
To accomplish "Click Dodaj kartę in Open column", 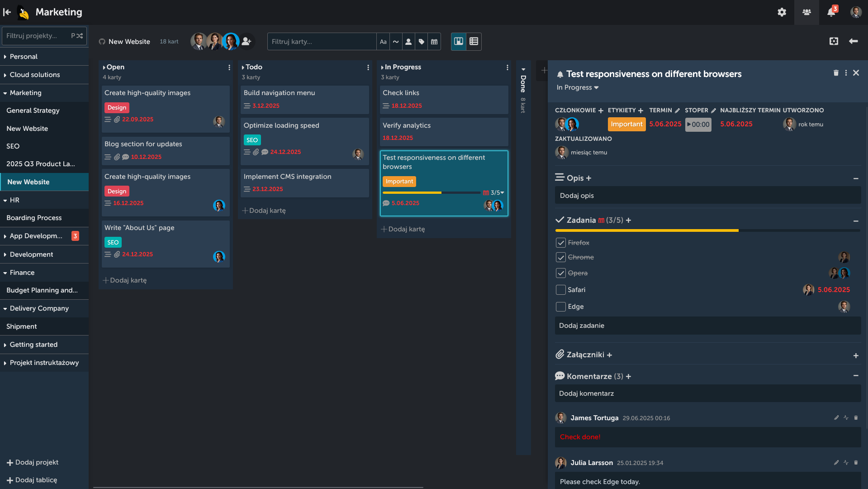I will tap(125, 280).
